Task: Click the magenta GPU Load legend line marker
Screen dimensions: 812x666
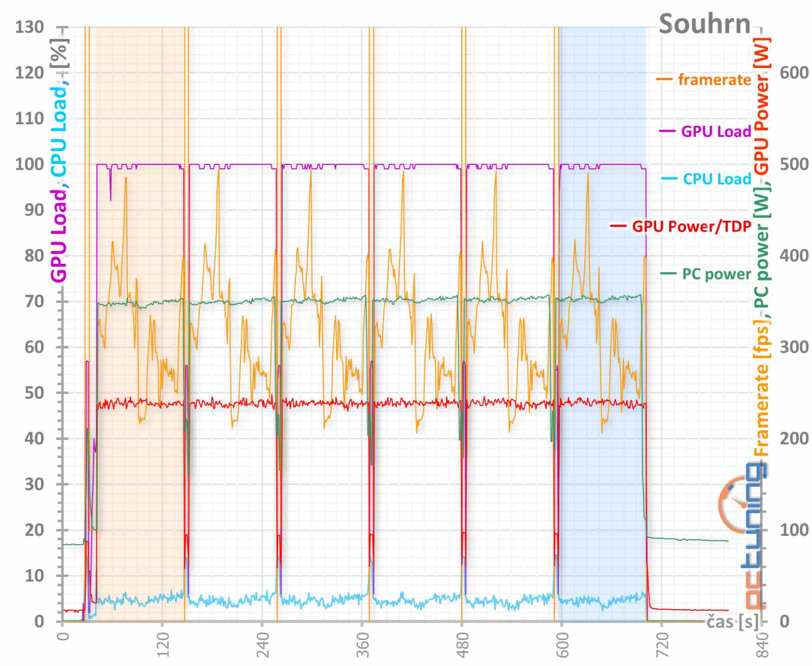Action: (x=667, y=131)
